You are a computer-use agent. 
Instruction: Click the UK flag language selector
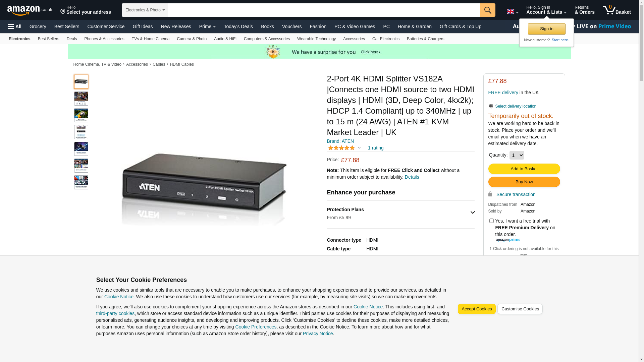coord(512,11)
